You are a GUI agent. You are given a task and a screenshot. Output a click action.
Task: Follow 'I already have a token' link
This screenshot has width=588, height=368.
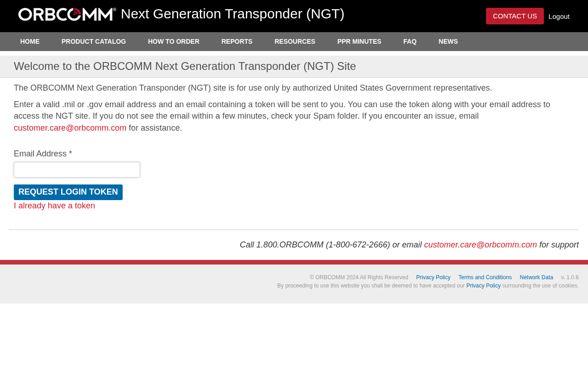(x=54, y=206)
